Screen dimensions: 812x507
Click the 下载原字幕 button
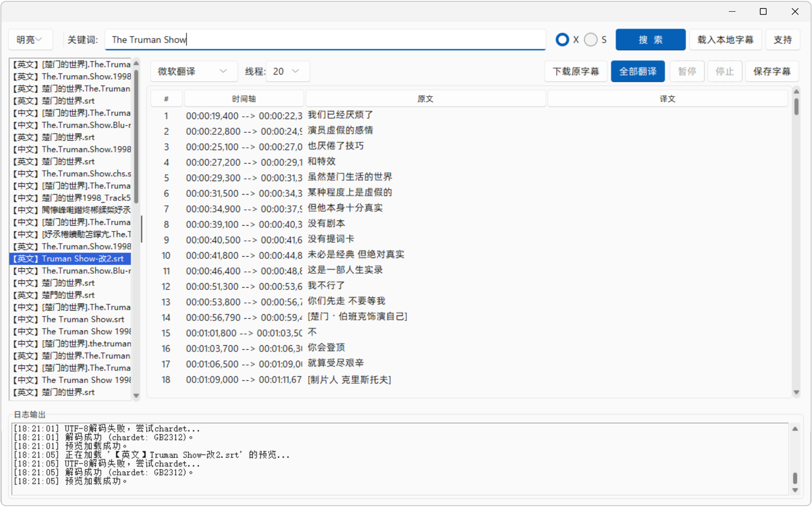(x=576, y=71)
